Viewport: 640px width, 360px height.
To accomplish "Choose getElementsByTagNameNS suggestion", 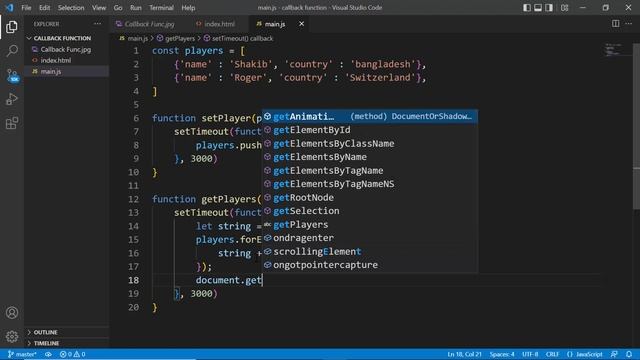I will click(370, 184).
